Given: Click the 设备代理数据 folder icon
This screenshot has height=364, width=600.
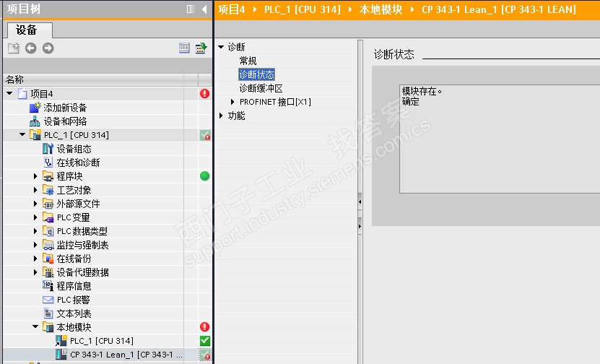Looking at the screenshot, I should tap(48, 272).
